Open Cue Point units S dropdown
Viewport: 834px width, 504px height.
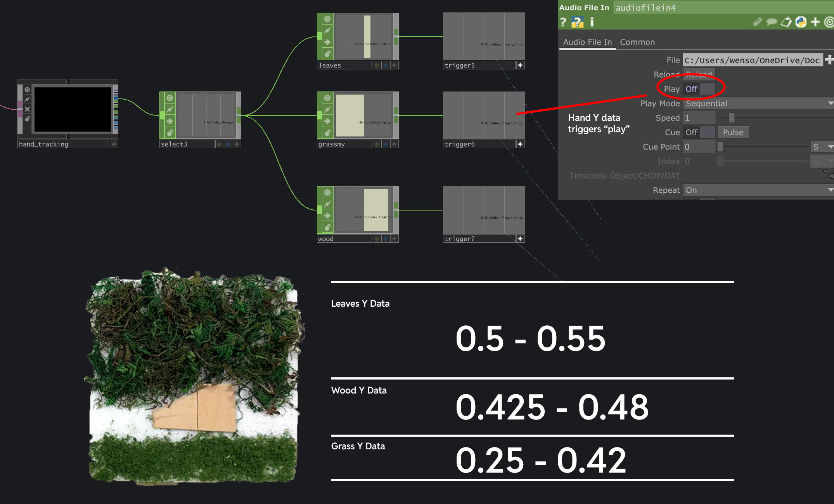pyautogui.click(x=821, y=147)
